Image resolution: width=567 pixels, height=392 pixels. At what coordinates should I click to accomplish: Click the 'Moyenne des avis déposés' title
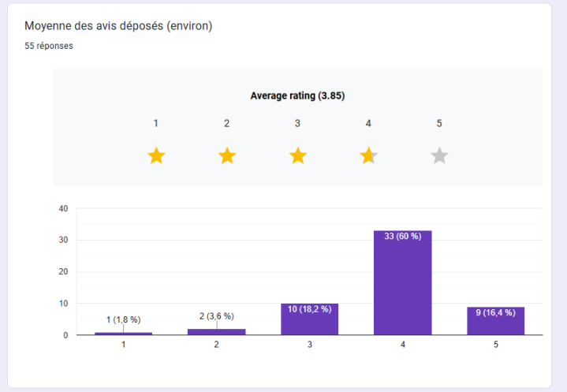118,26
